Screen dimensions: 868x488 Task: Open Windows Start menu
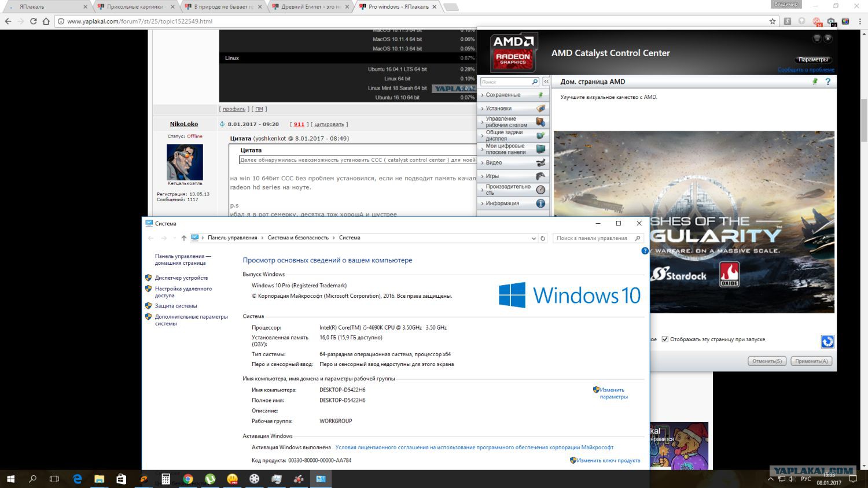(10, 479)
